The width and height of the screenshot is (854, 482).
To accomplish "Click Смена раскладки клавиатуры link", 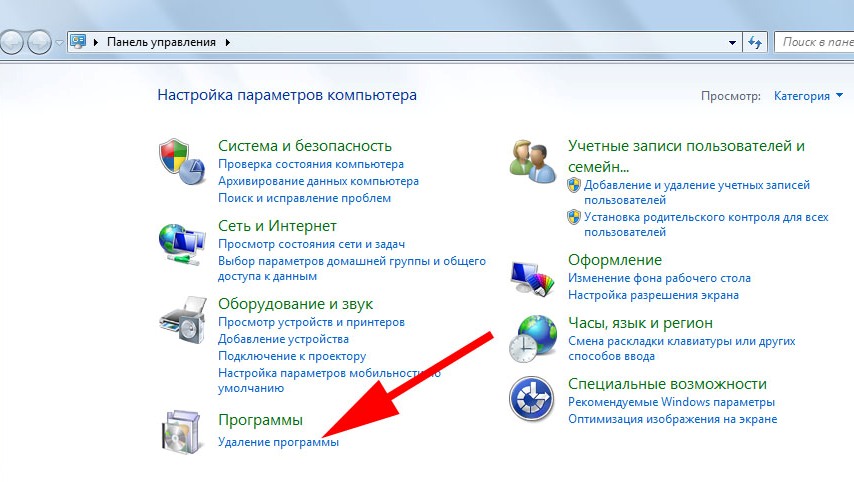I will 681,349.
